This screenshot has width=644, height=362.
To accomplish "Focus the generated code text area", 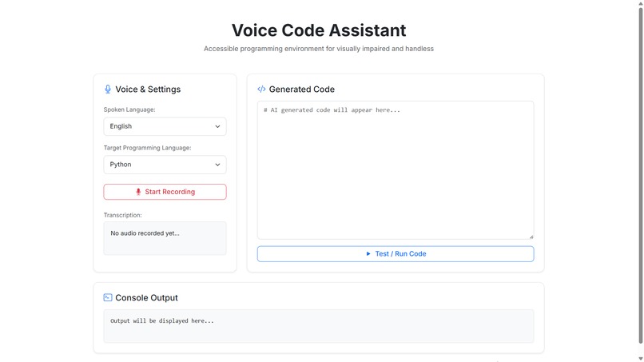I will [396, 170].
